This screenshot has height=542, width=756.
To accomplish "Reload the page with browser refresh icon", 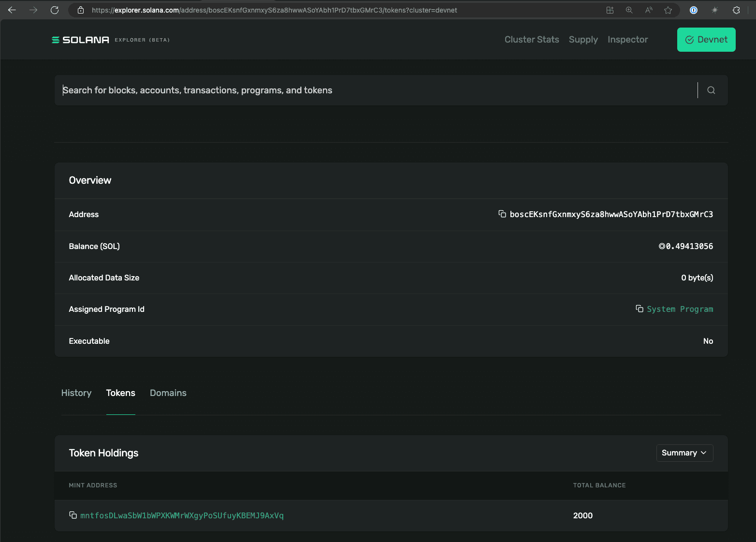I will (55, 10).
